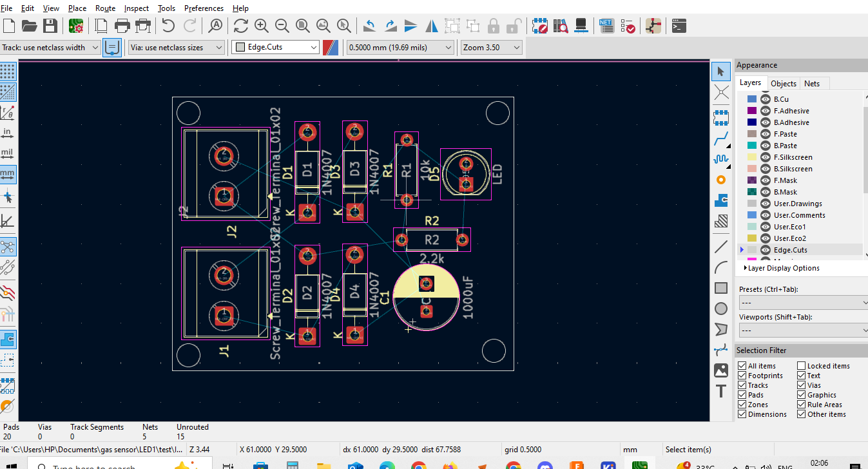Zoom out of the board
Viewport: 868px width, 469px height.
tap(282, 26)
